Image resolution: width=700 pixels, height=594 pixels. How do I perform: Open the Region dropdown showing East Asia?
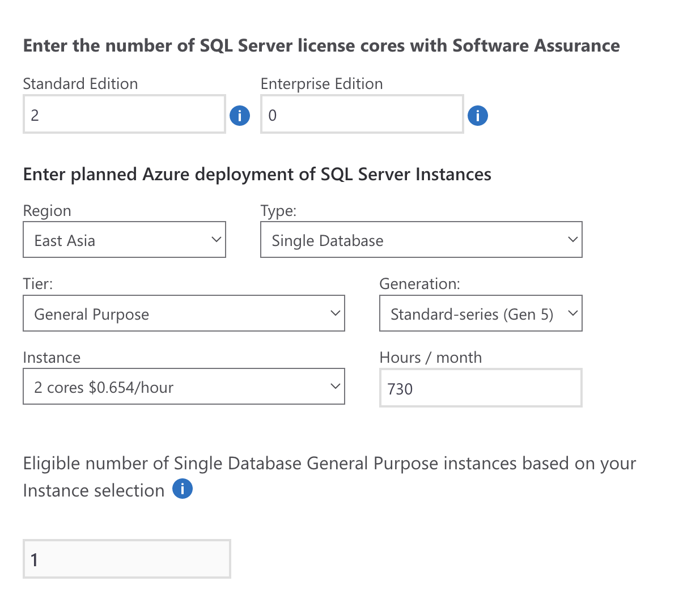(x=124, y=240)
